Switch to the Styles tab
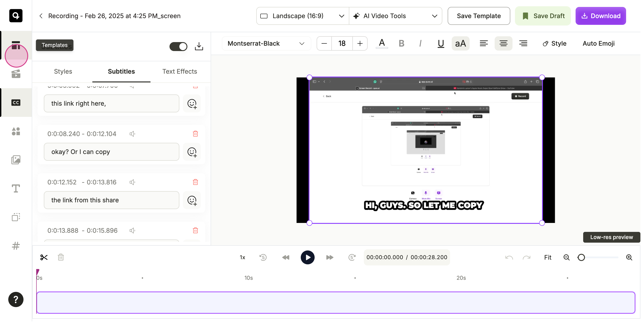Viewport: 644px width, 325px height. 63,72
